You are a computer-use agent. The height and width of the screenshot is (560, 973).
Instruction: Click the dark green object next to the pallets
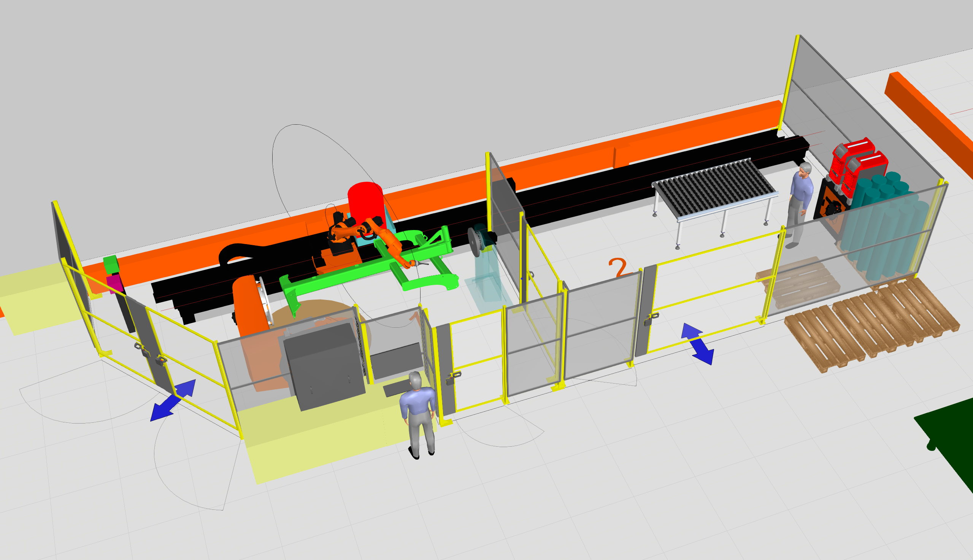[950, 442]
